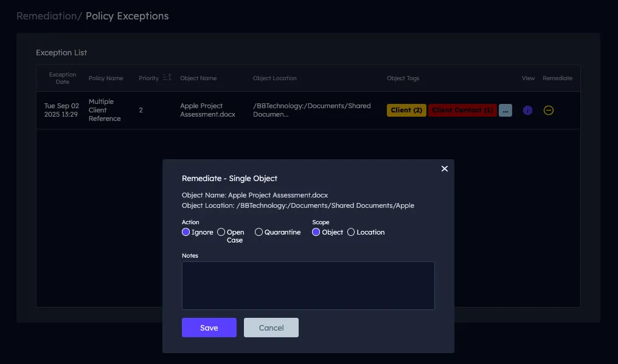618x364 pixels.
Task: Click the truncated /BBTechnology object location cell
Action: tap(312, 110)
